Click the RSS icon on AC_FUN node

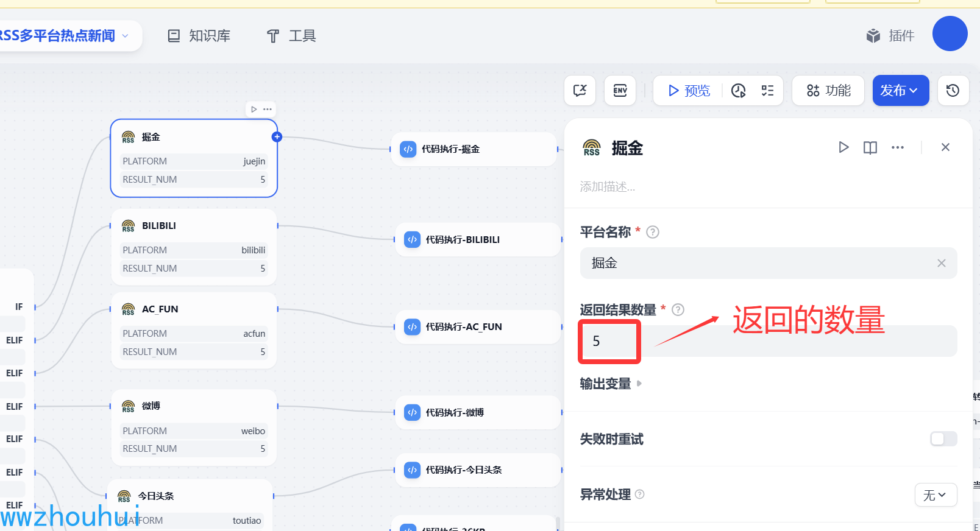tap(128, 309)
